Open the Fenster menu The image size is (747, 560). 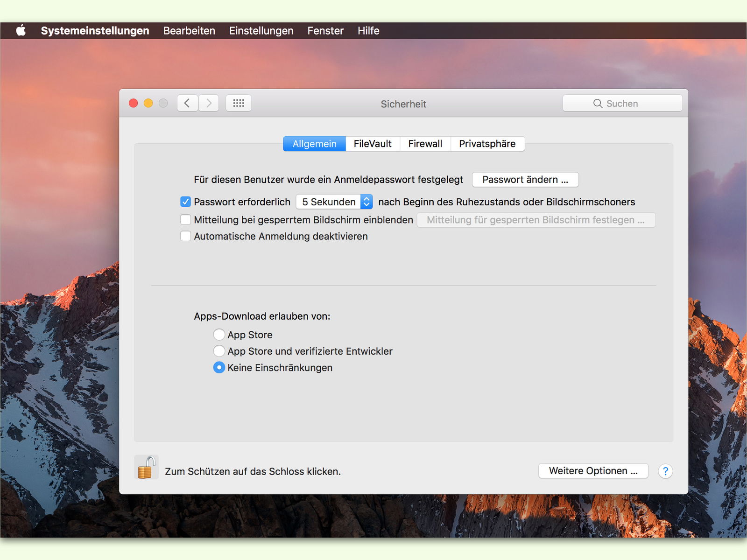click(x=325, y=31)
